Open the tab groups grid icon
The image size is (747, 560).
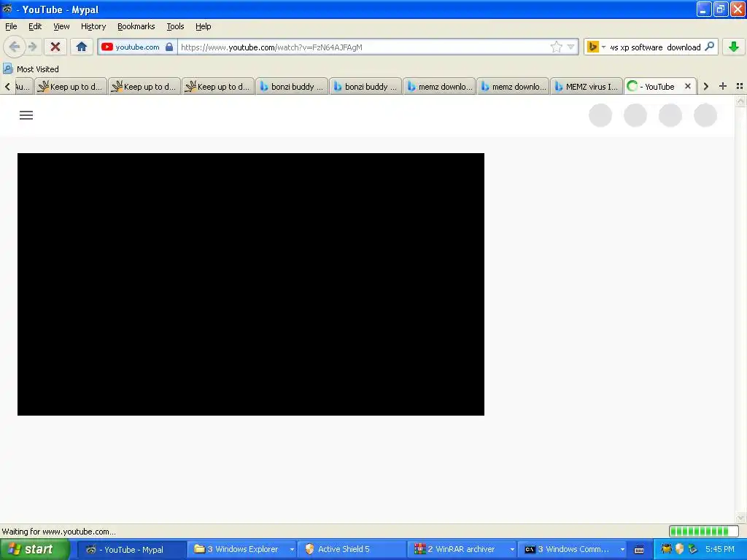pyautogui.click(x=740, y=86)
